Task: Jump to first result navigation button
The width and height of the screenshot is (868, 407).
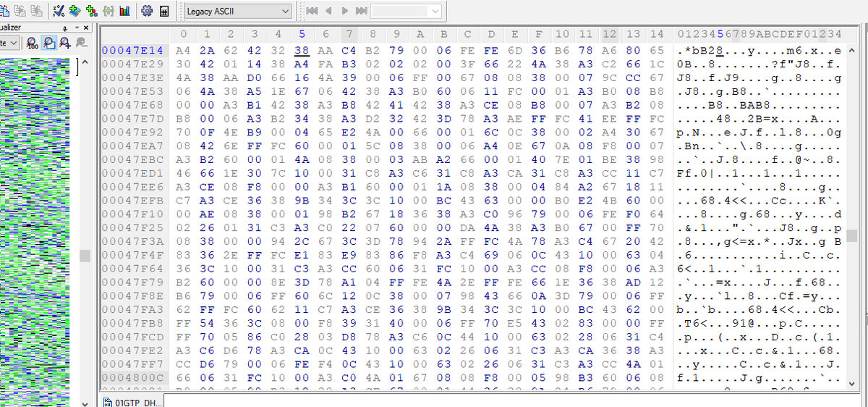Action: [312, 11]
